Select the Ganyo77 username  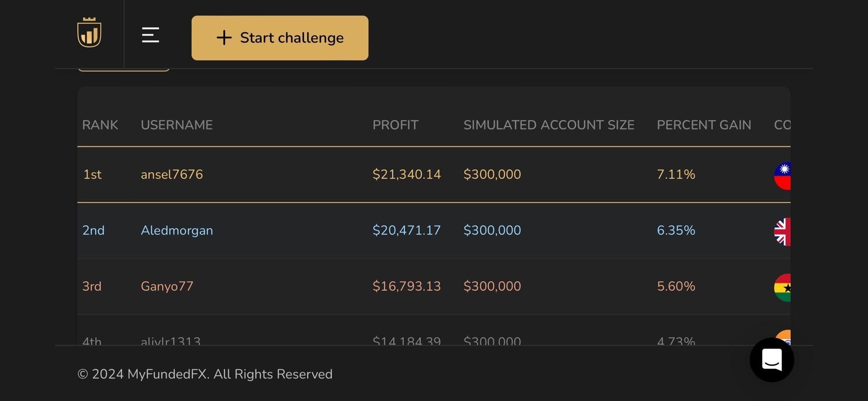click(167, 286)
